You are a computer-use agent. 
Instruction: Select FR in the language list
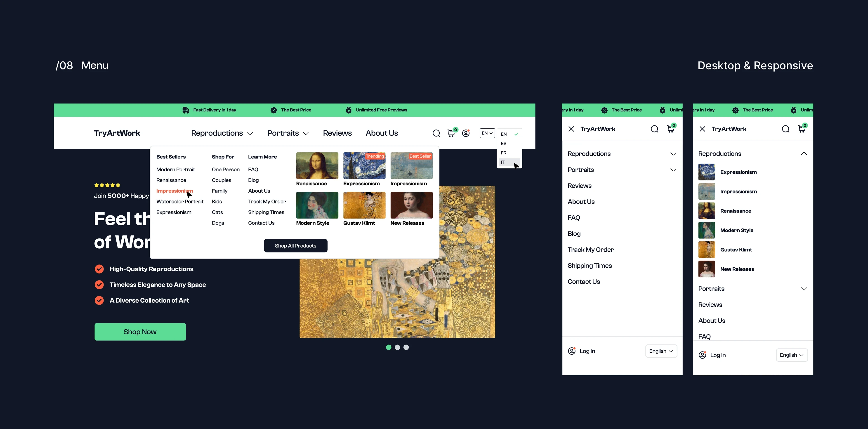509,153
